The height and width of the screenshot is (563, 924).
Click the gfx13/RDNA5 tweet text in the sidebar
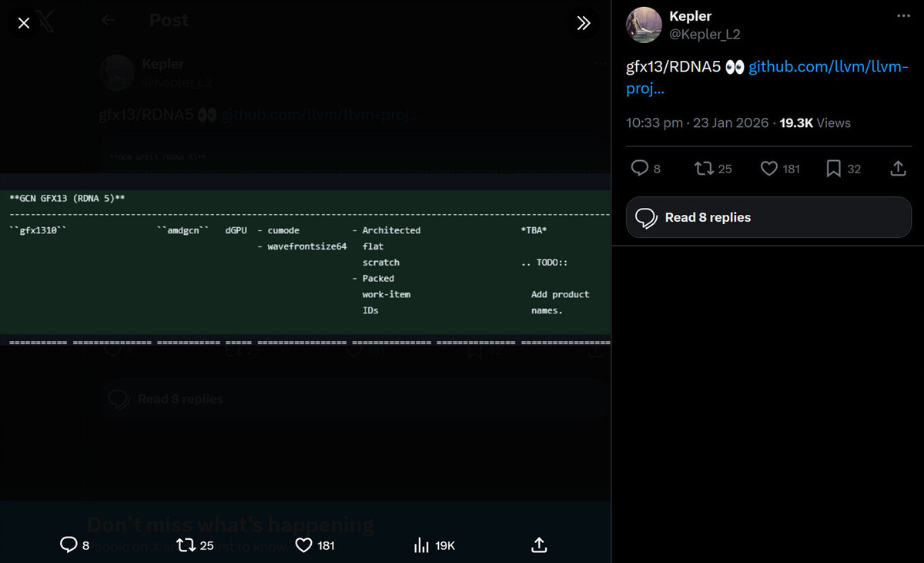(674, 67)
